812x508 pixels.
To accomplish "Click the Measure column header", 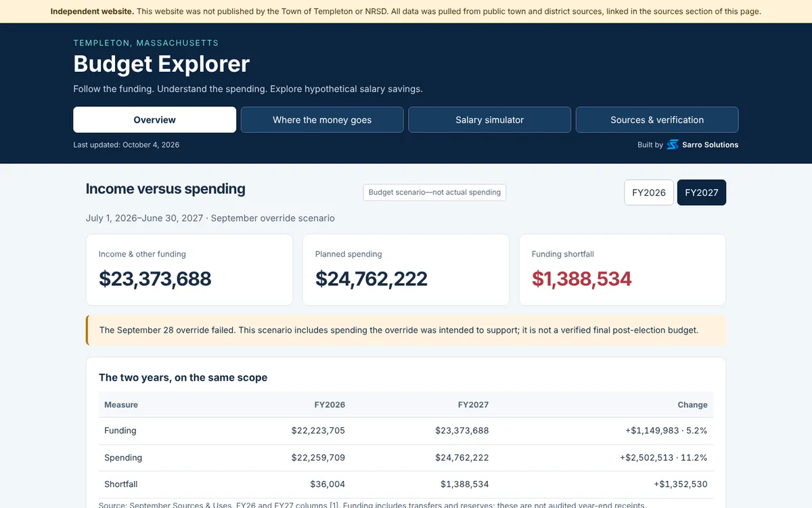I will click(x=121, y=405).
